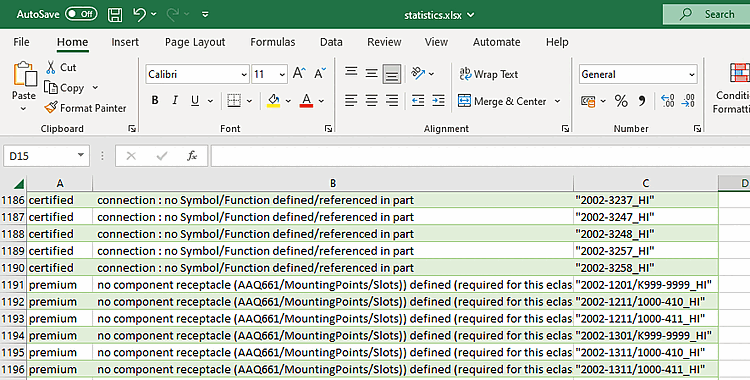Select the Automate tab
The image size is (750, 380).
tap(496, 42)
